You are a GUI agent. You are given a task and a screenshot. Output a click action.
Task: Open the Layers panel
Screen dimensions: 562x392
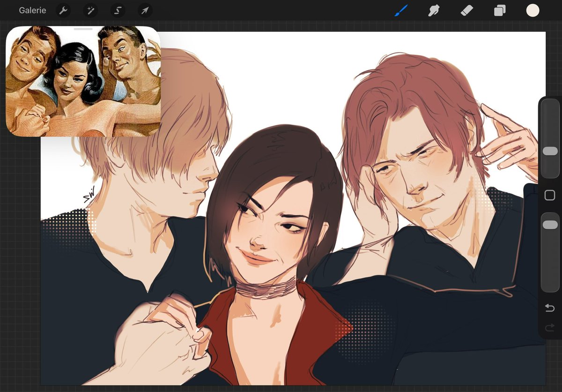[x=500, y=10]
